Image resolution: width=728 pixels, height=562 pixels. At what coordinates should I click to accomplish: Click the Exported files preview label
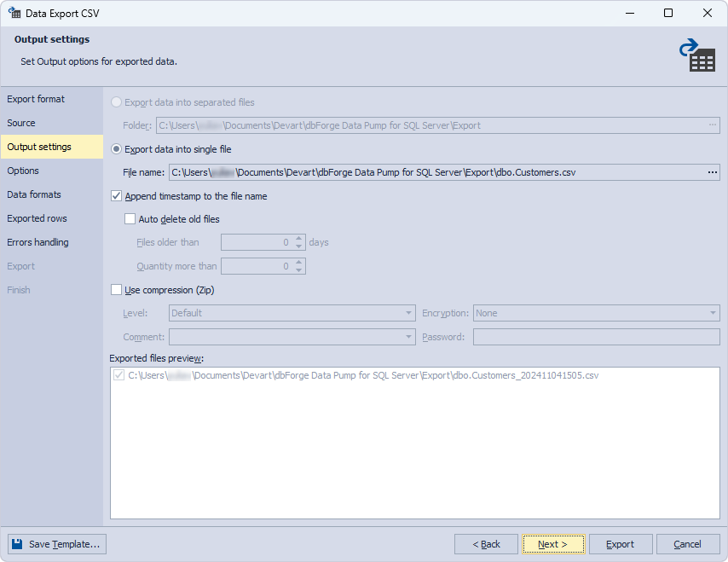[157, 358]
